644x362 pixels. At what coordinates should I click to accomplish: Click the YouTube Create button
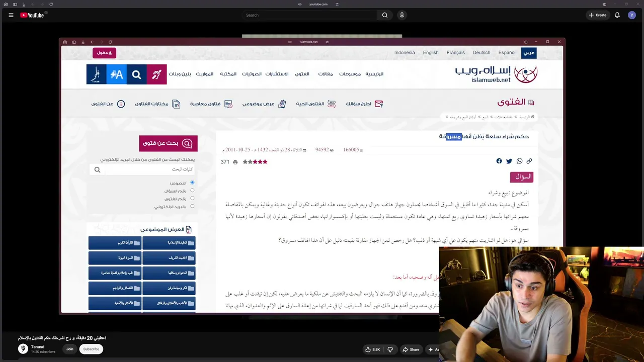(598, 15)
